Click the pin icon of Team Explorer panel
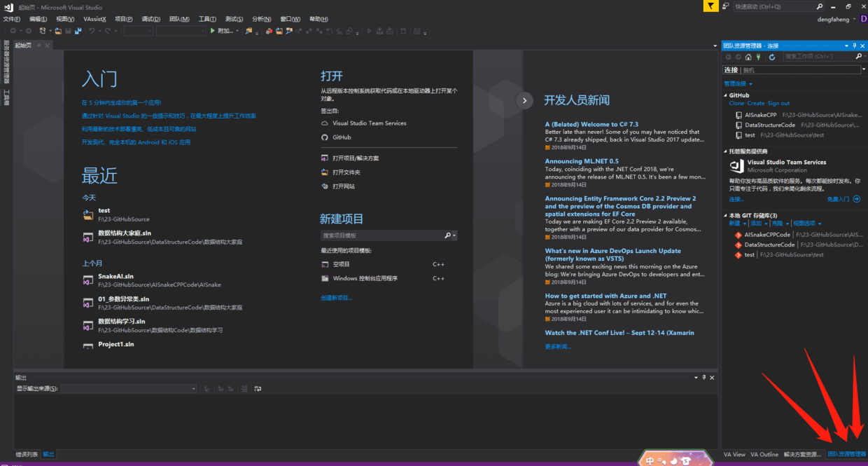Image resolution: width=868 pixels, height=466 pixels. (x=854, y=46)
